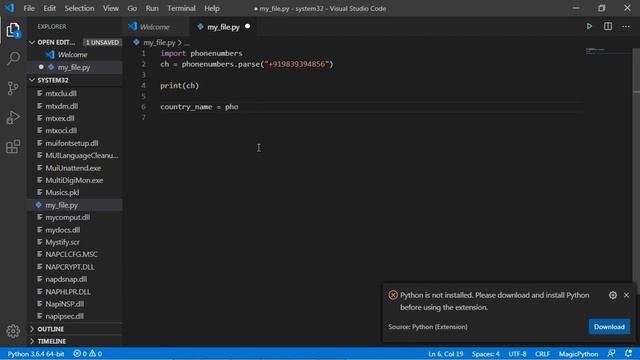Click the error icon in the notification
Viewport: 640px width, 360px height.
pos(393,295)
